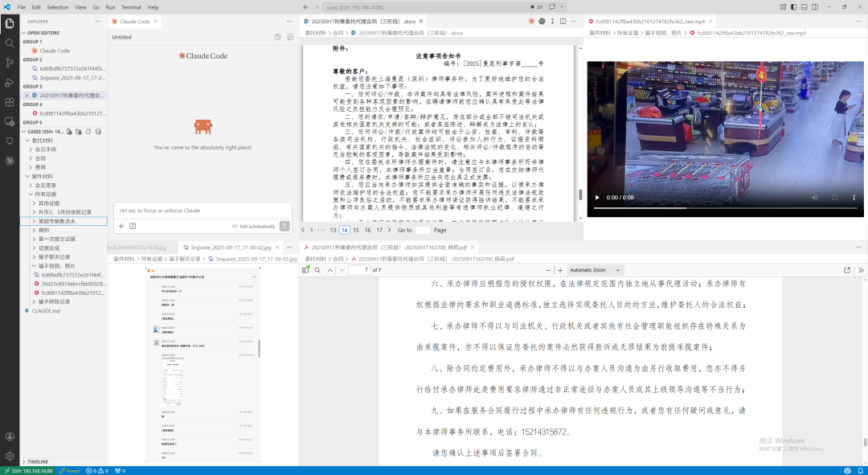This screenshot has height=475, width=868.
Task: Click the Go to page input in the docx pager
Action: tap(423, 230)
